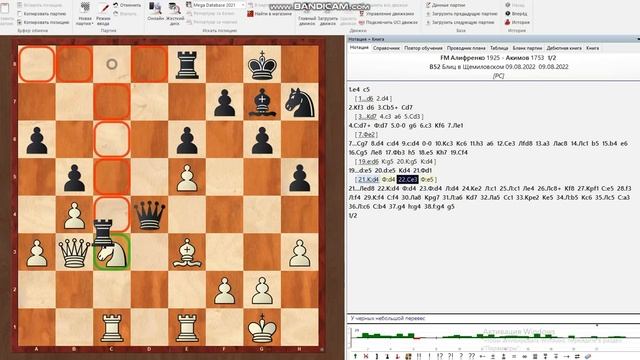Mark position with '±' evaluation symbol
This screenshot has width=640, height=360.
(x=493, y=356)
